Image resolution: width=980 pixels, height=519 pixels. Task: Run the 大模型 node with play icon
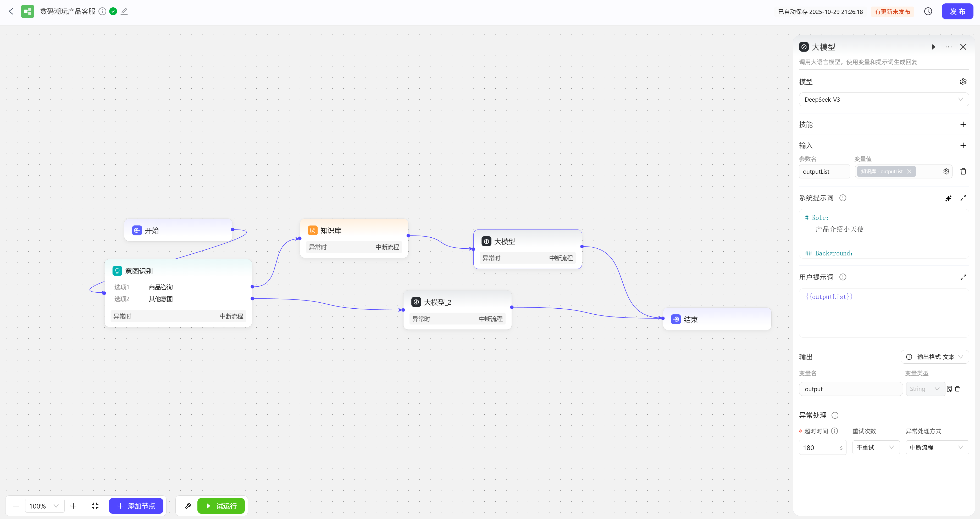(933, 47)
